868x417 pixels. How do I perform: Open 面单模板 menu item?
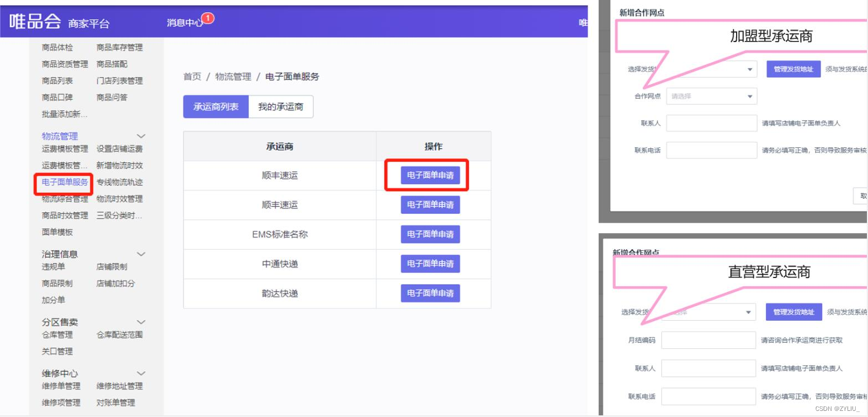click(x=57, y=232)
